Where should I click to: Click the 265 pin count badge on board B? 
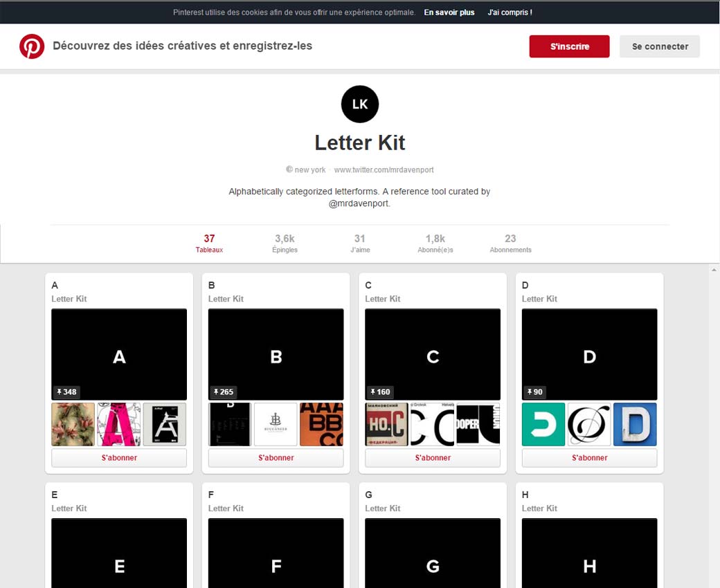tap(223, 392)
